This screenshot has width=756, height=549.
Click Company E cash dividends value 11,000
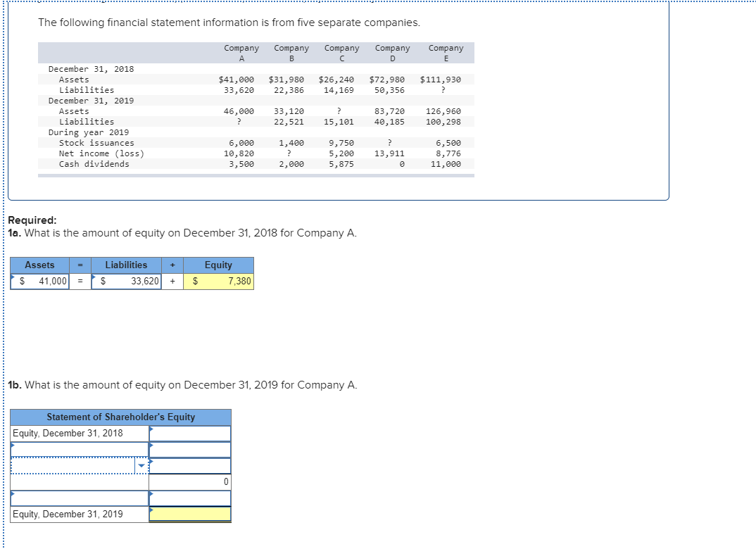pyautogui.click(x=446, y=165)
